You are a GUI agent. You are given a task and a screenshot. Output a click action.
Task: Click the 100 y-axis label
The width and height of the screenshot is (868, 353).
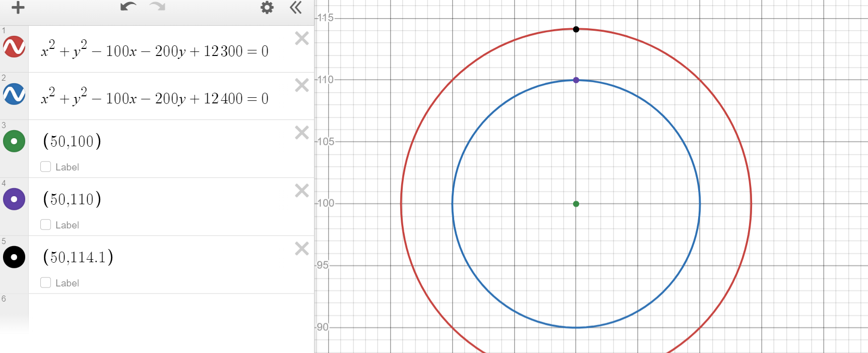326,203
